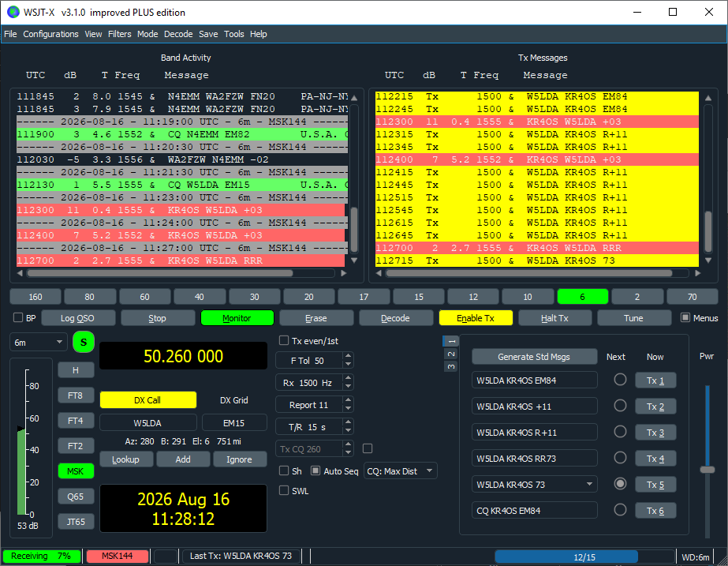Click the yellow Enable Tx button
Screen dimensions: 728x566
coord(476,318)
